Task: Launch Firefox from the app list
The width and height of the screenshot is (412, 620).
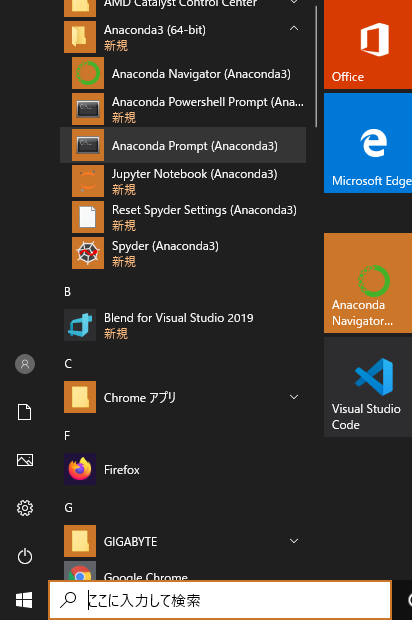Action: 183,469
